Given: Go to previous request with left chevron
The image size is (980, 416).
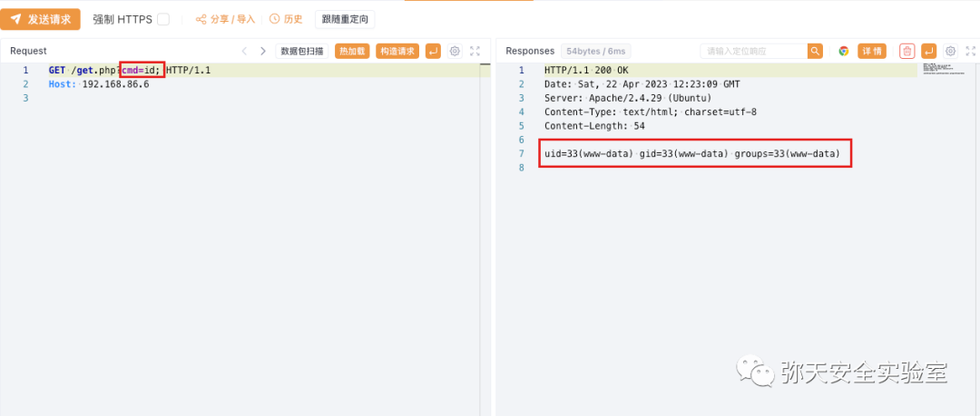Looking at the screenshot, I should coord(244,52).
